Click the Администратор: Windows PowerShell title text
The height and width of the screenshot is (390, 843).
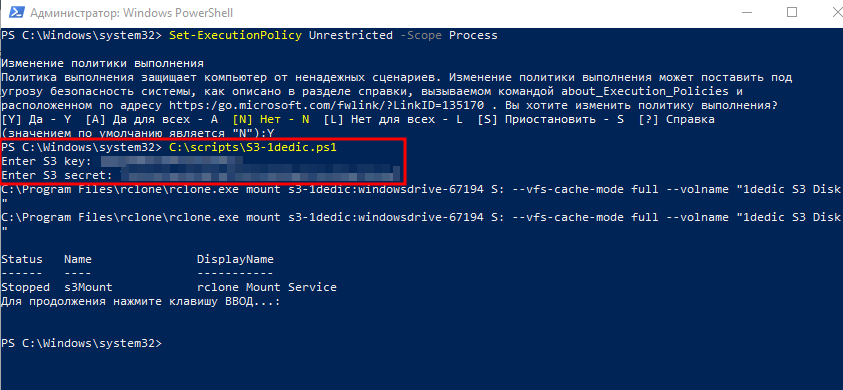point(132,13)
